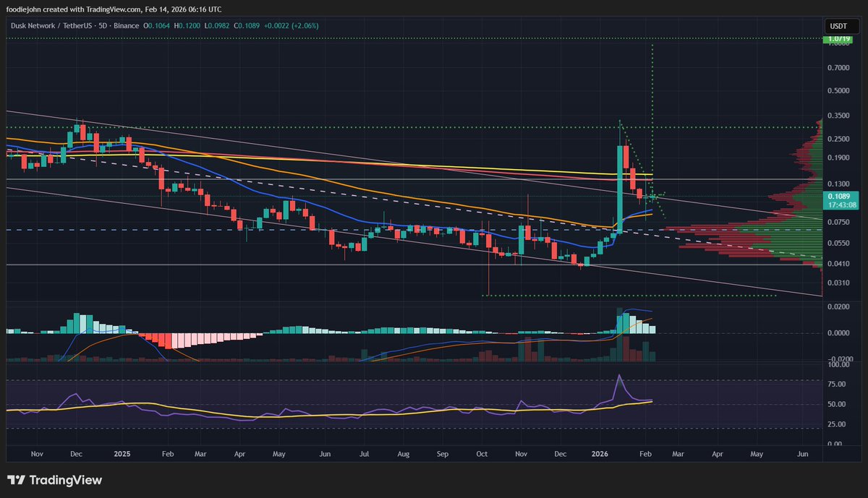Click the TradingView logo at bottom left
Image resolution: width=868 pixels, height=498 pixels.
(54, 480)
